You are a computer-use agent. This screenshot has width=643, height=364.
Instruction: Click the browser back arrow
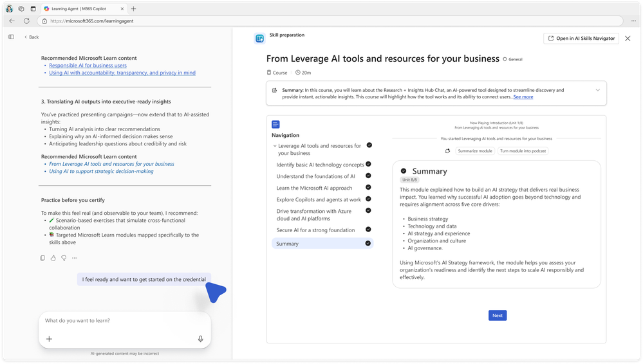point(12,21)
